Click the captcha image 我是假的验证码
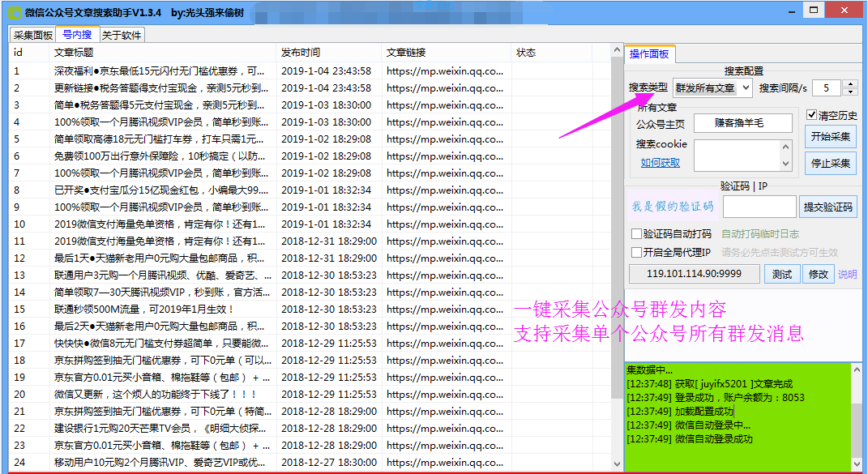This screenshot has height=474, width=868. click(x=673, y=207)
